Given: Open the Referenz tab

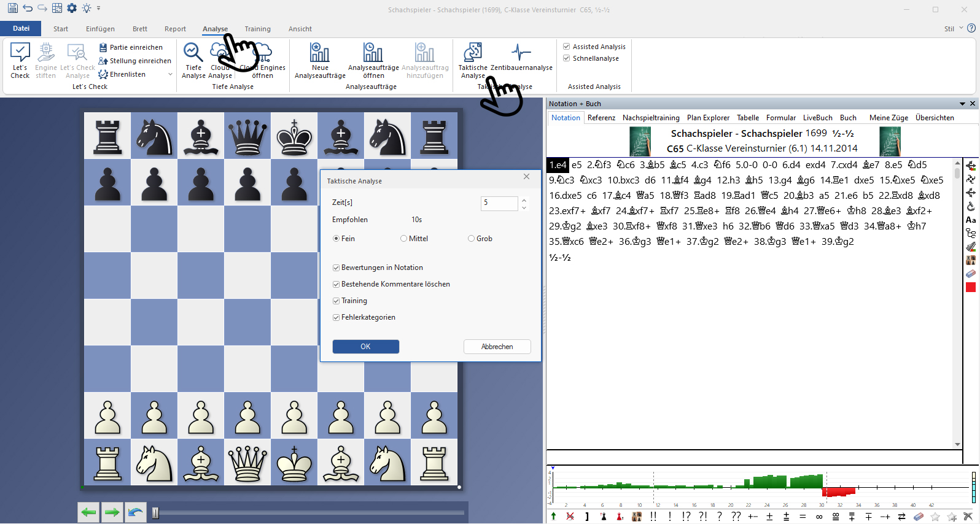Looking at the screenshot, I should tap(601, 118).
